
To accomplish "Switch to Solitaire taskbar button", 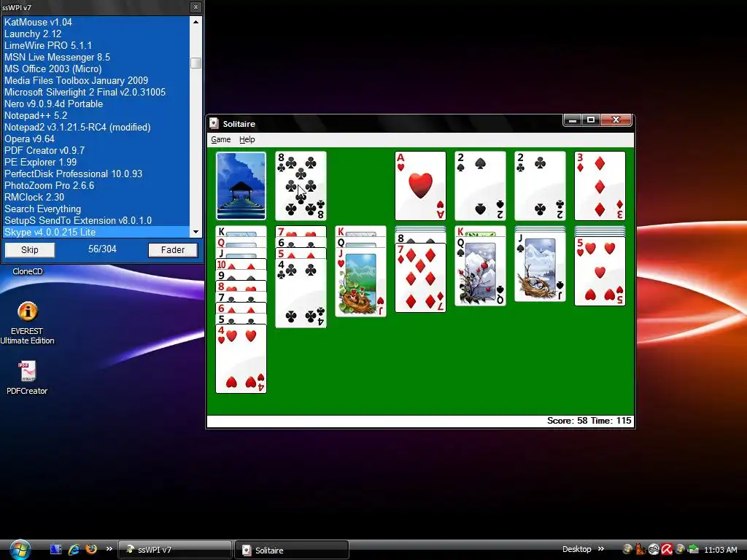I will (292, 550).
